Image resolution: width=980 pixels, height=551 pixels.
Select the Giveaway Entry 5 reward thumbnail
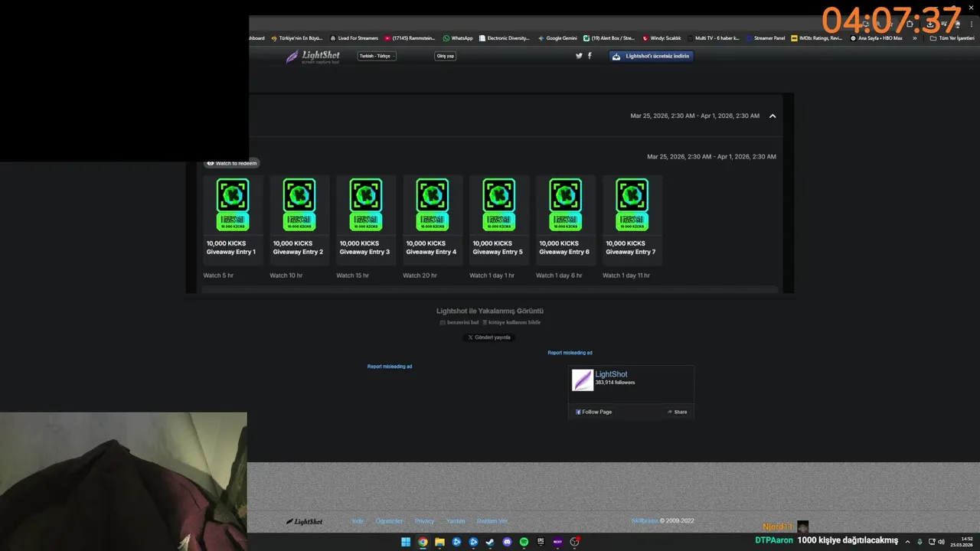(499, 205)
